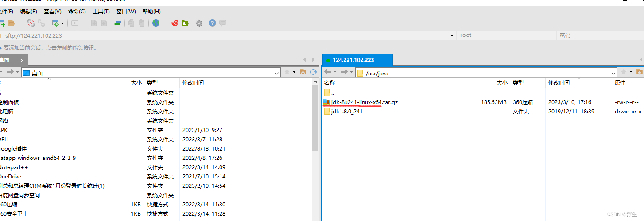
Task: Click the greyed upload file icon
Action: point(94,23)
